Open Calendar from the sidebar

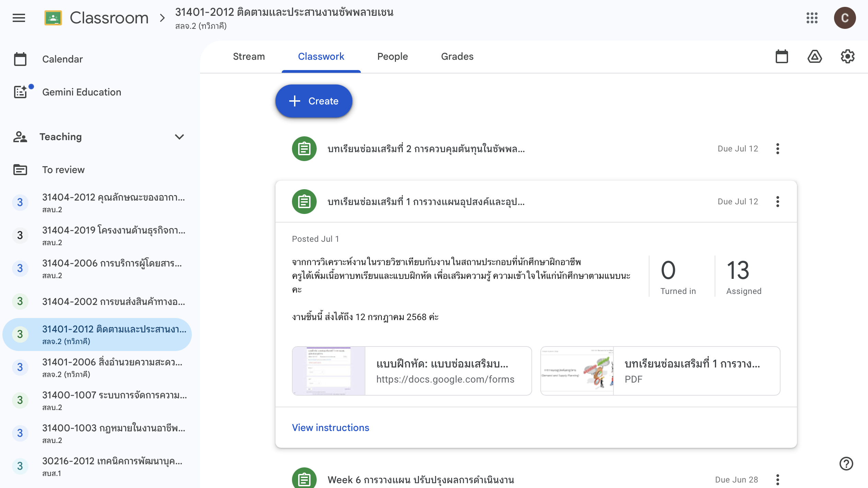(x=97, y=59)
